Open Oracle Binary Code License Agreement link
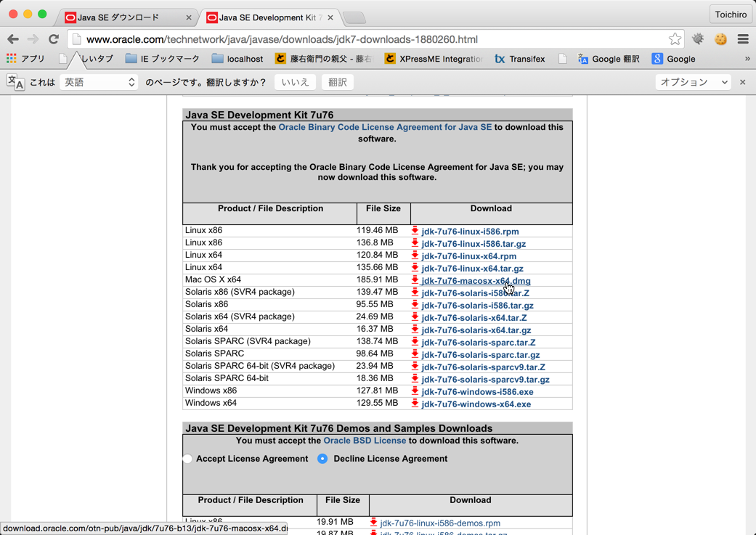The image size is (756, 535). point(385,127)
